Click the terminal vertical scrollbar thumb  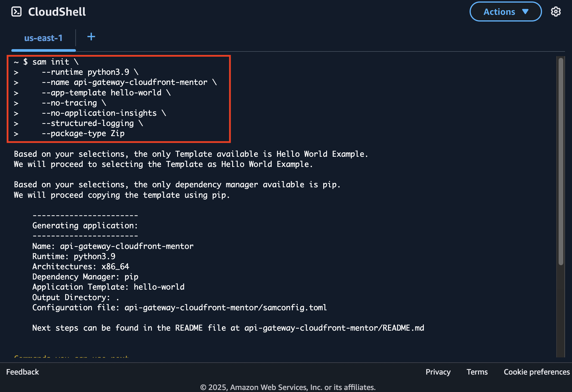561,161
